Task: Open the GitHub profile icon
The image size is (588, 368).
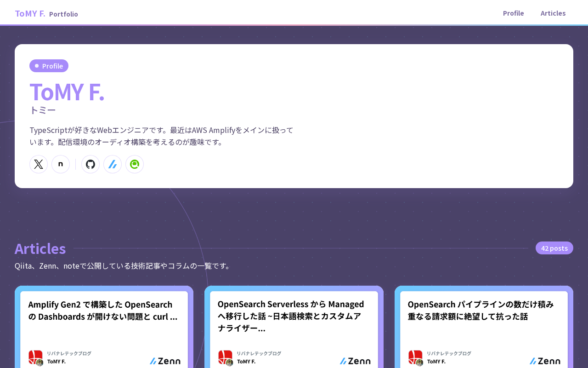Action: pos(90,164)
